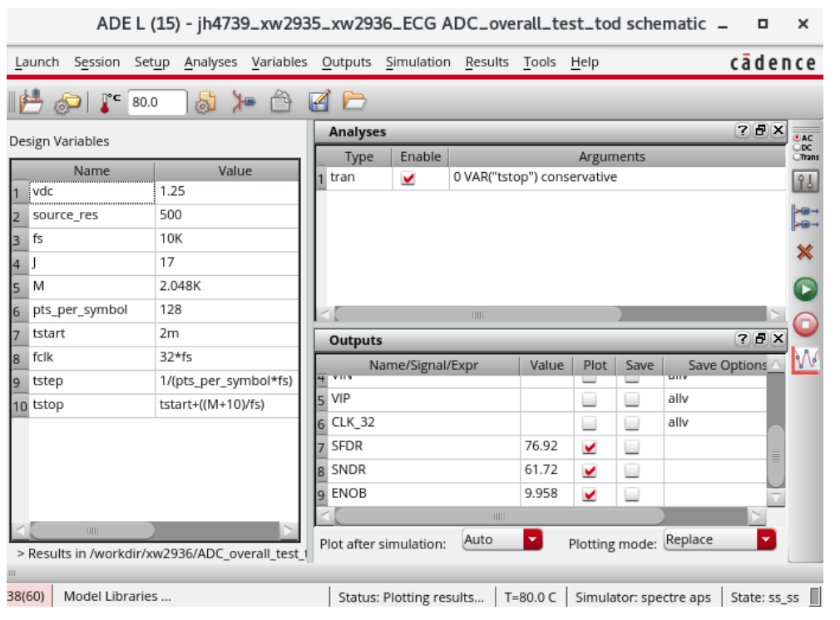Screen dimensions: 840x620
Task: Click the help question mark in Analyses panel
Action: coord(741,130)
